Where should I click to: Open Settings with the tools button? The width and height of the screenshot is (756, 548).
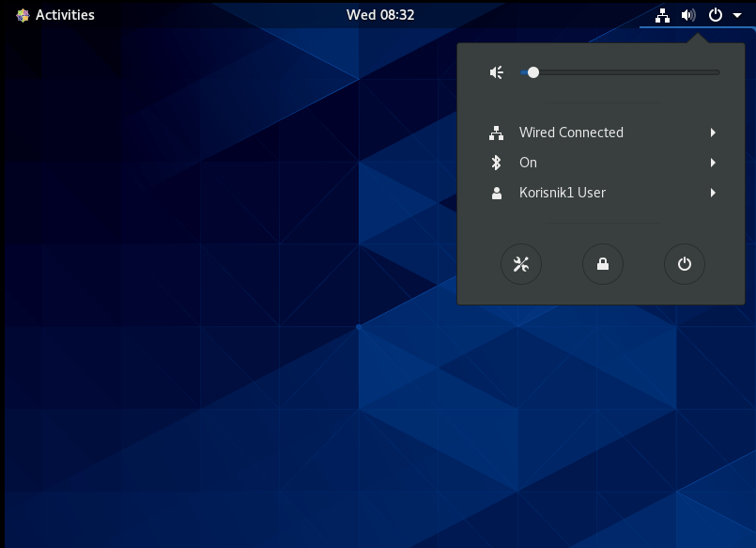521,264
